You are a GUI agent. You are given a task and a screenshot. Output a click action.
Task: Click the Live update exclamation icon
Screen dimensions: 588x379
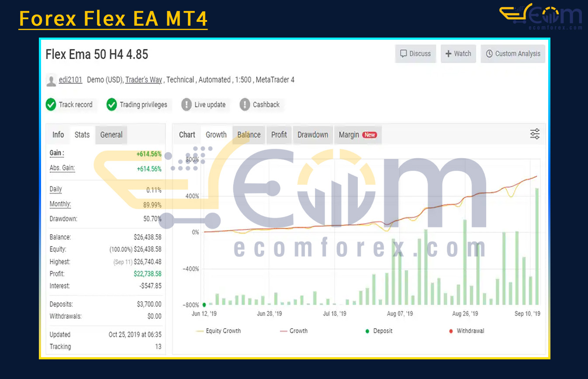coord(187,105)
